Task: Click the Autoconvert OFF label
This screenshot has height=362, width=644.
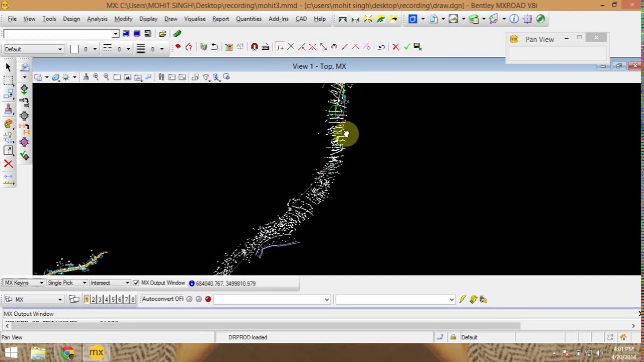Action: [x=163, y=299]
